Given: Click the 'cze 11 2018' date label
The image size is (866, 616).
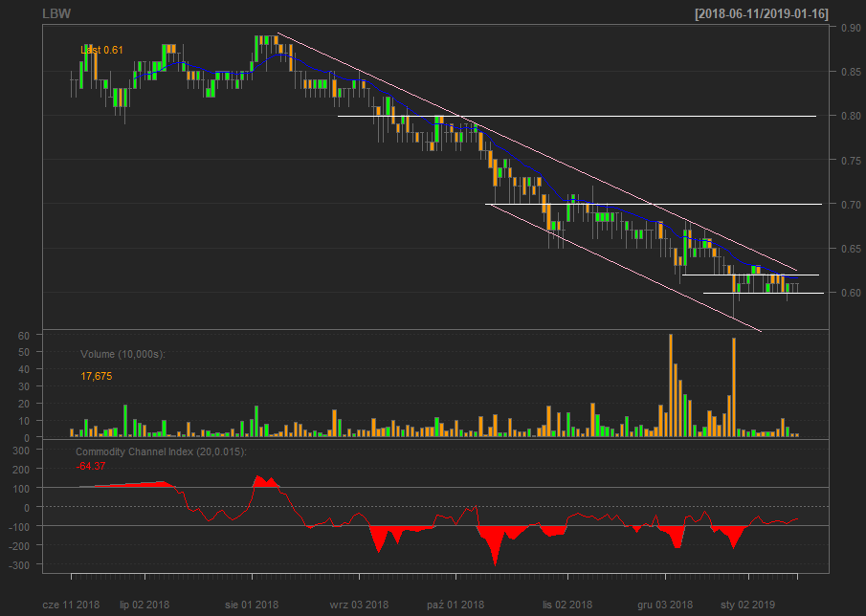Looking at the screenshot, I should click(71, 605).
